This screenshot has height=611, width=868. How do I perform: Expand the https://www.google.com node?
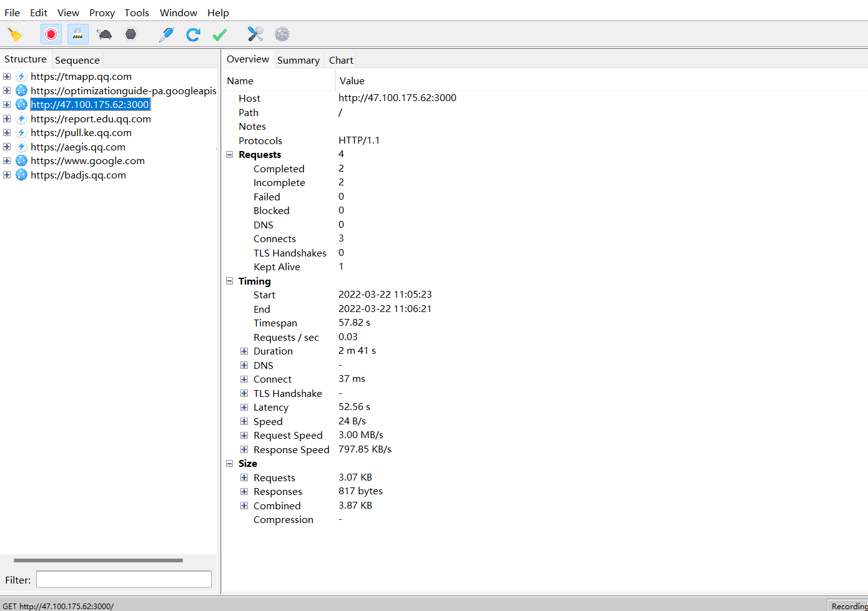pyautogui.click(x=7, y=160)
